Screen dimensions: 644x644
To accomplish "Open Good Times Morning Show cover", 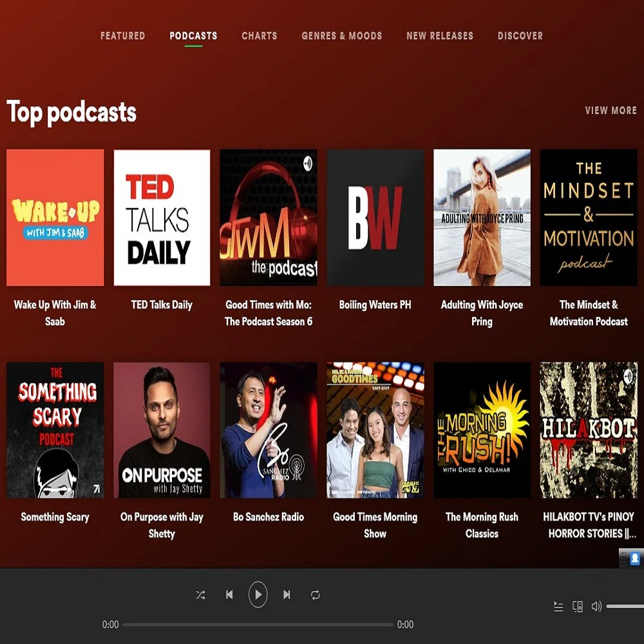I will 375,430.
